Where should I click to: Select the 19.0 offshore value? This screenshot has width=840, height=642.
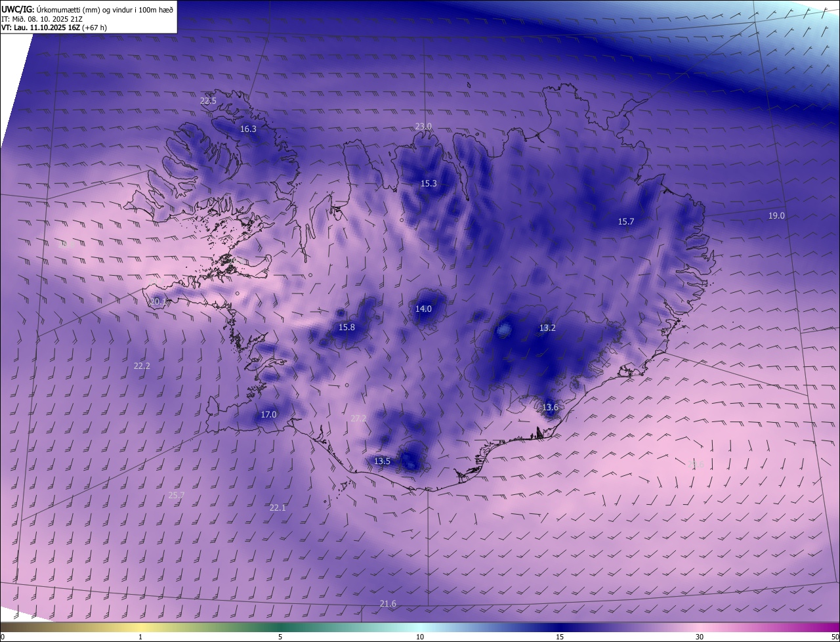coord(776,215)
